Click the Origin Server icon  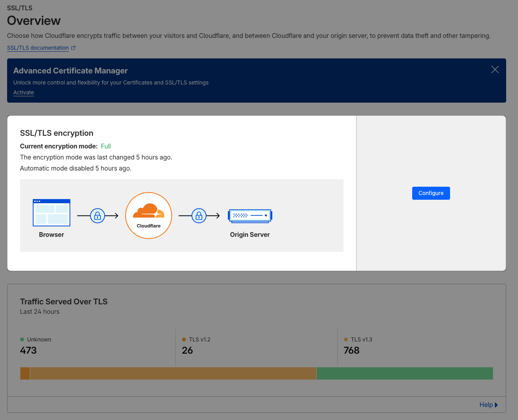(250, 216)
